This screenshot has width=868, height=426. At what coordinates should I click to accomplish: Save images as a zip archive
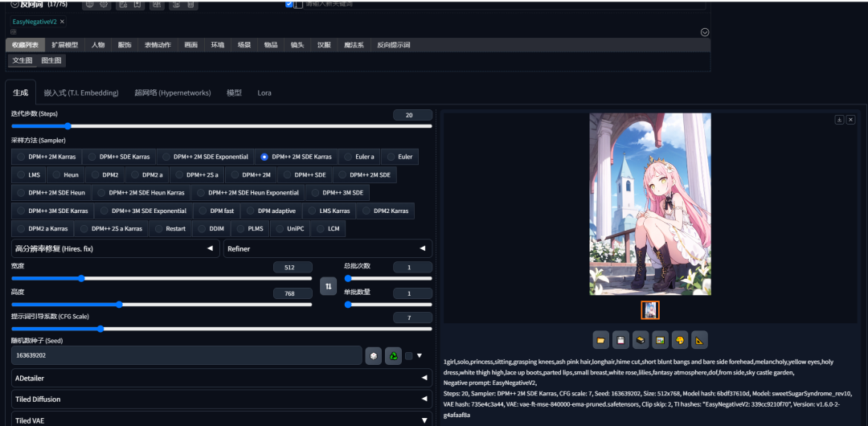[641, 339]
